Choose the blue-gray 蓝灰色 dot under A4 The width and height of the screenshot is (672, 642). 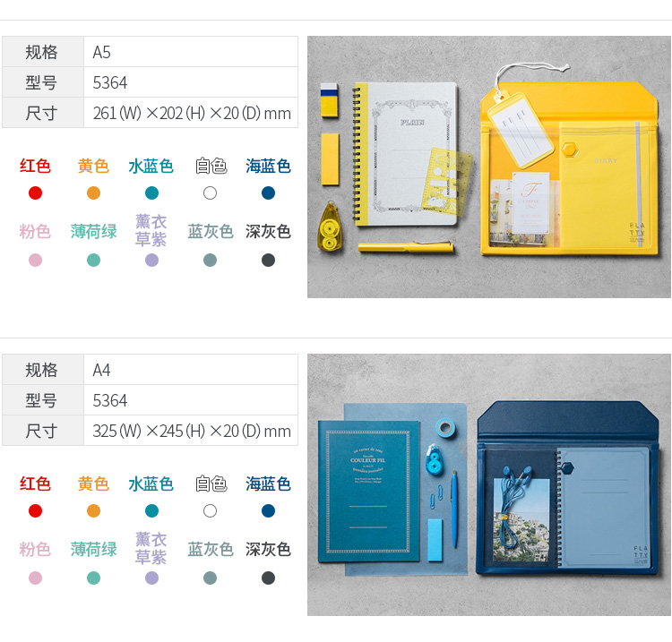[x=210, y=578]
